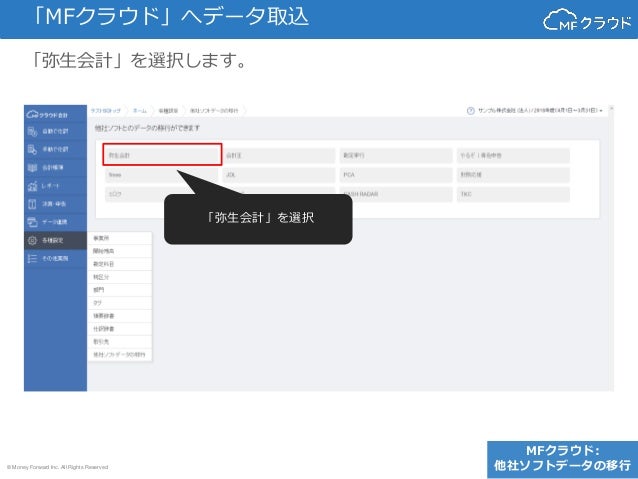Viewport: 638px width, 479px height.
Task: Open the データ連携 sidebar icon
Action: coord(33,222)
